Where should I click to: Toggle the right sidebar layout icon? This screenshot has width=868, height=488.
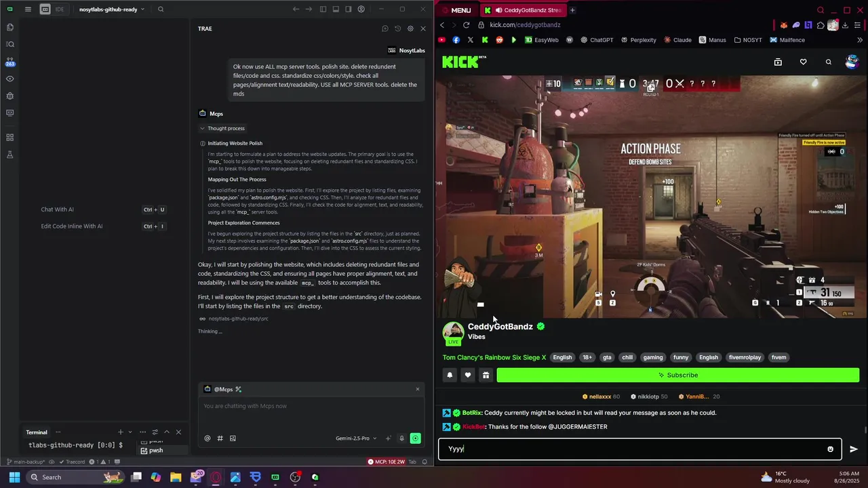349,9
